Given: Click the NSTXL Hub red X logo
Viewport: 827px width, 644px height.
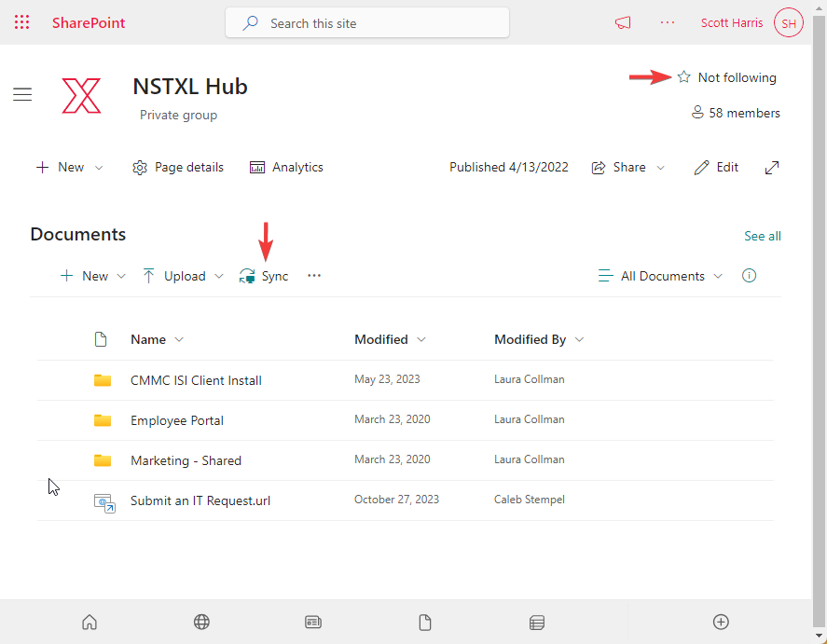Looking at the screenshot, I should [x=81, y=95].
